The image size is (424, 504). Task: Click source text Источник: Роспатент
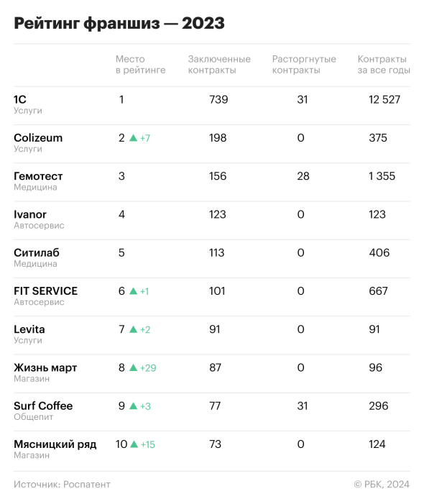click(62, 485)
